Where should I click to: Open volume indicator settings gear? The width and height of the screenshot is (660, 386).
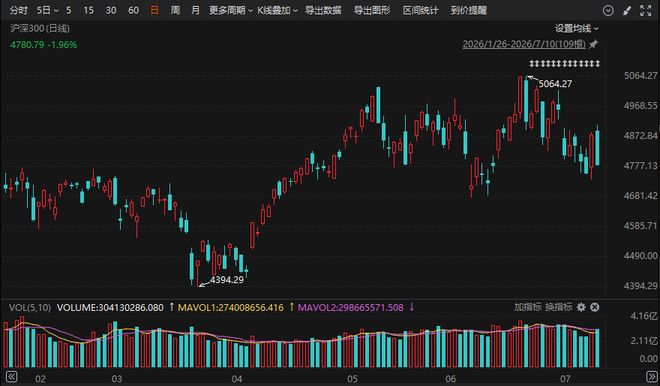(581, 307)
